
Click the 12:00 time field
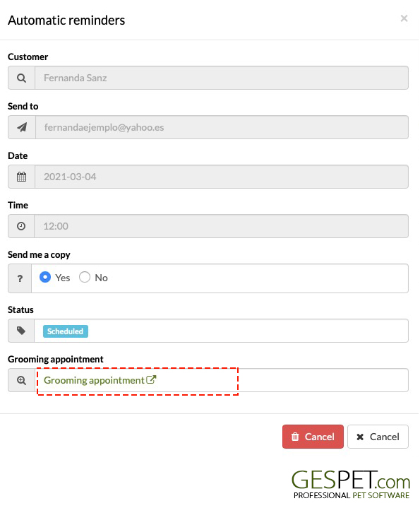point(222,226)
